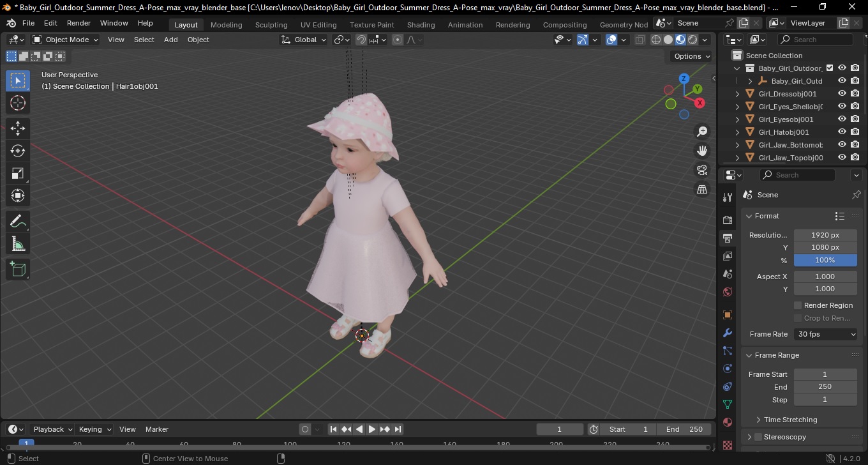Image resolution: width=868 pixels, height=465 pixels.
Task: Switch to the UV Editing workspace tab
Action: tap(318, 24)
